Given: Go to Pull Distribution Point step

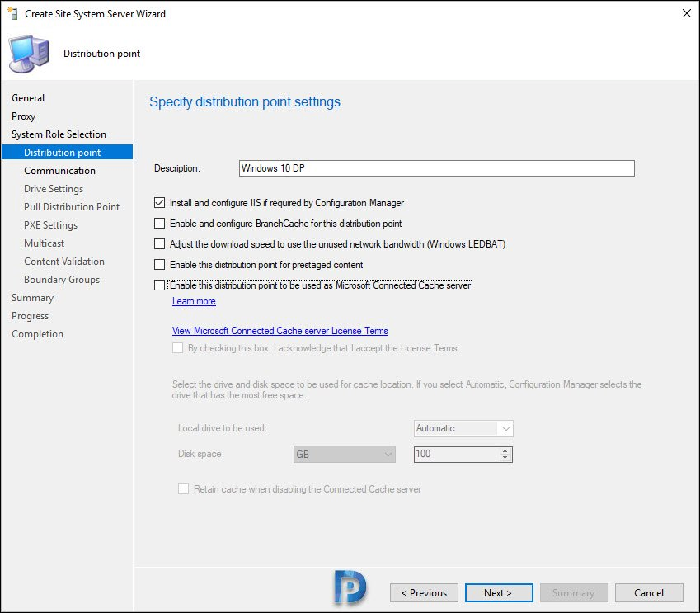Looking at the screenshot, I should [x=72, y=207].
